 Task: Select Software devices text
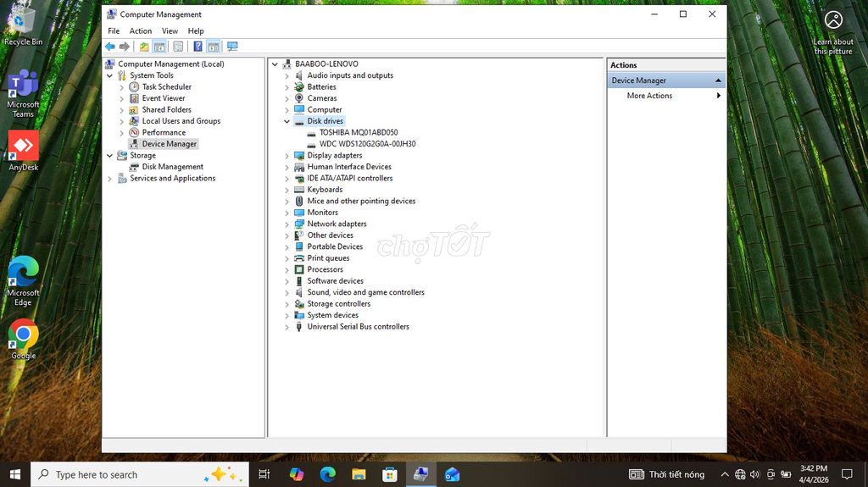coord(336,281)
